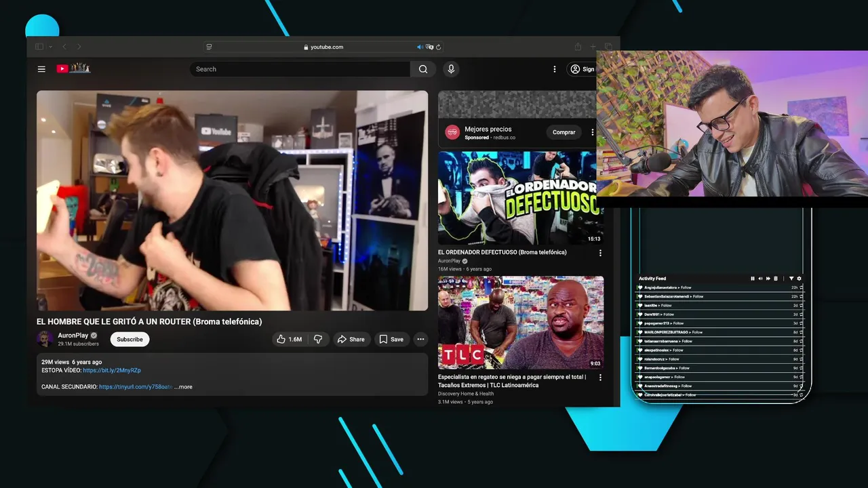The image size is (868, 488).
Task: Click the main video player
Action: click(232, 201)
